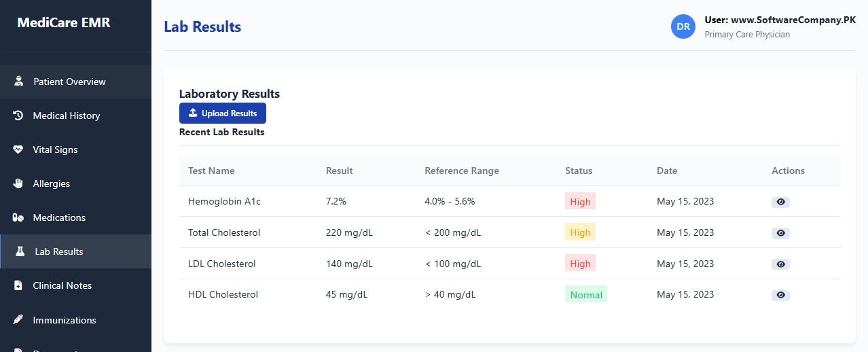View Total Cholesterol result via eye icon
868x352 pixels.
coord(780,233)
